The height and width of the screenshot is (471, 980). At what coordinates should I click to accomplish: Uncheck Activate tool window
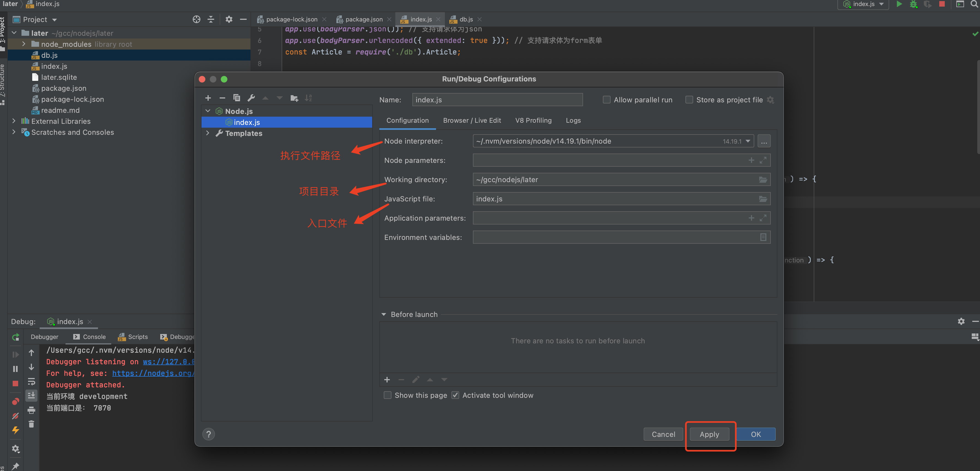click(x=455, y=395)
